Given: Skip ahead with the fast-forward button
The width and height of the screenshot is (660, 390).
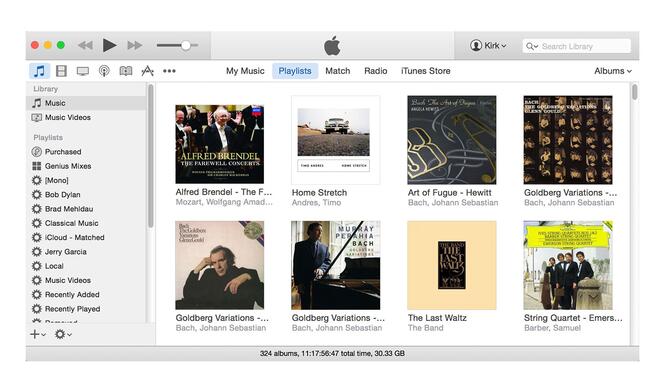Looking at the screenshot, I should pos(135,45).
